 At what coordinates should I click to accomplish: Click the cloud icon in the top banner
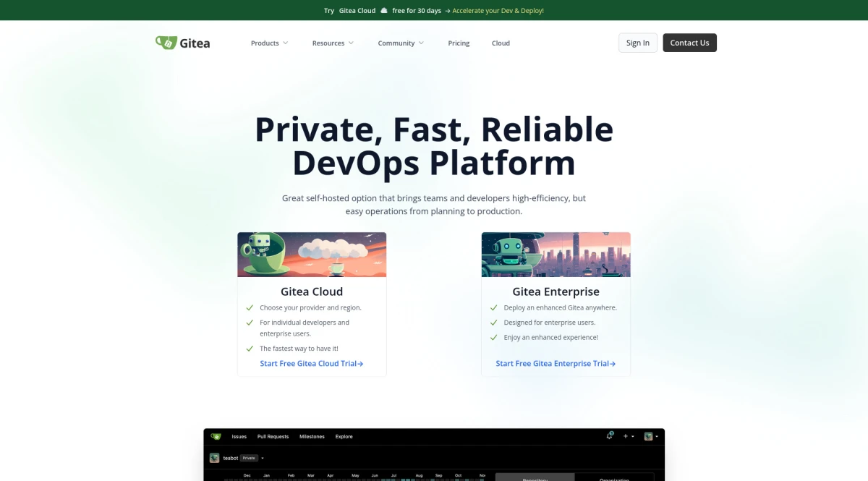tap(384, 11)
